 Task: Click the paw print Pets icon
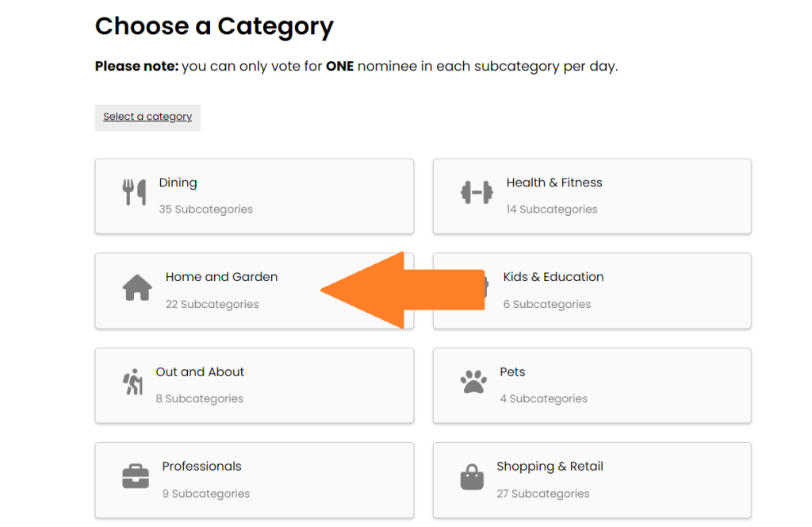pos(473,382)
